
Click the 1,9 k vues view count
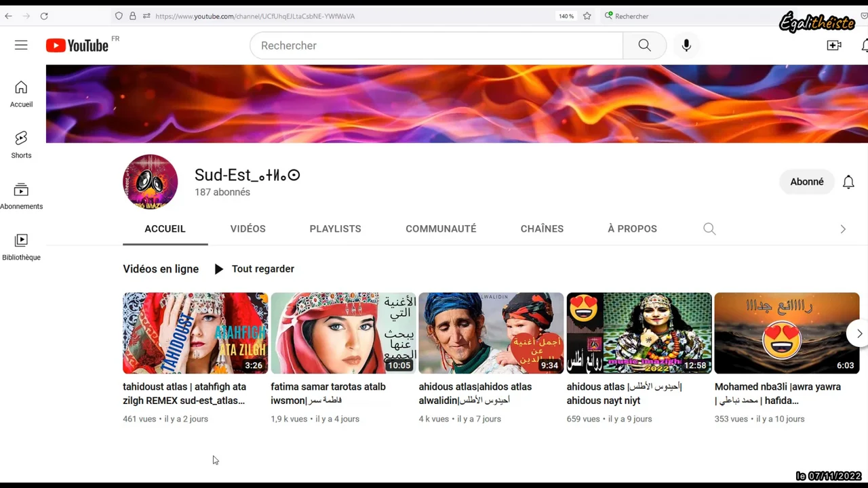(289, 419)
